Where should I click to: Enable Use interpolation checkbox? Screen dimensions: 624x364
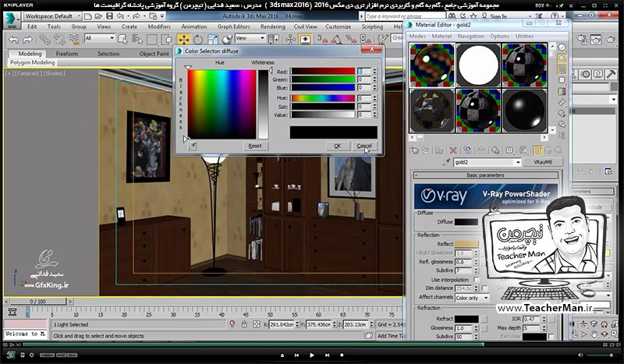coord(477,280)
